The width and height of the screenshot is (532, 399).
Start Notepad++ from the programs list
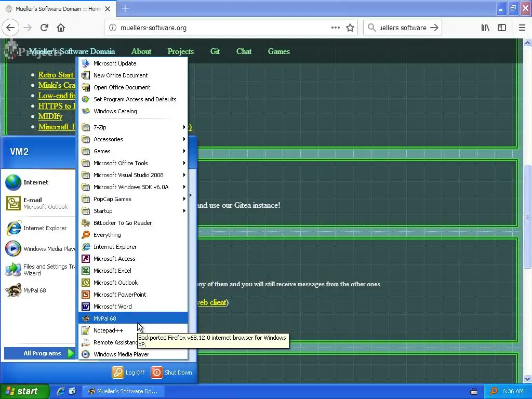click(134, 330)
